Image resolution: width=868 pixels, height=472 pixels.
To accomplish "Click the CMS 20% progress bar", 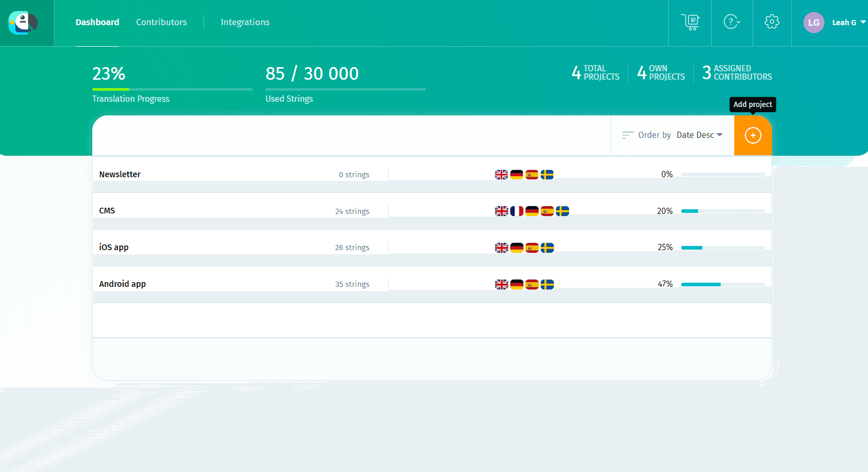I will [x=723, y=211].
